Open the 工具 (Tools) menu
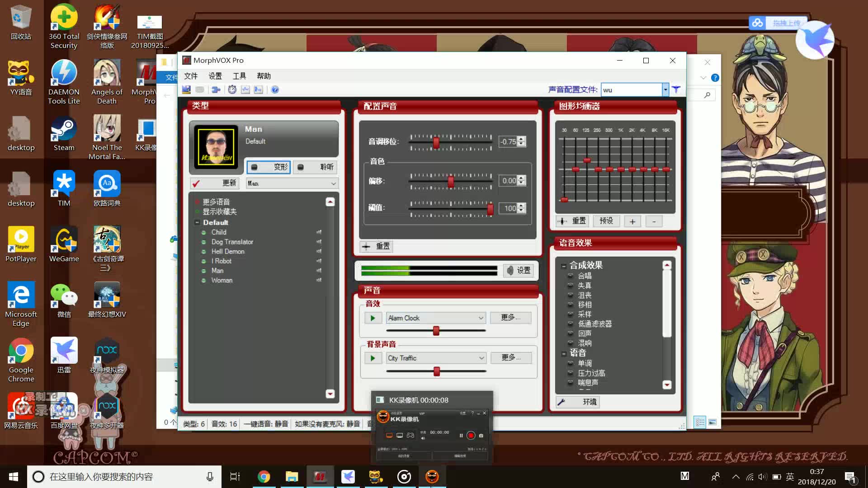The height and width of the screenshot is (488, 868). point(239,76)
